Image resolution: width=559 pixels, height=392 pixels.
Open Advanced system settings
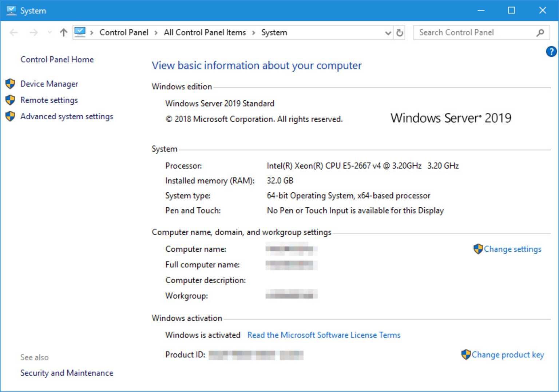(67, 116)
